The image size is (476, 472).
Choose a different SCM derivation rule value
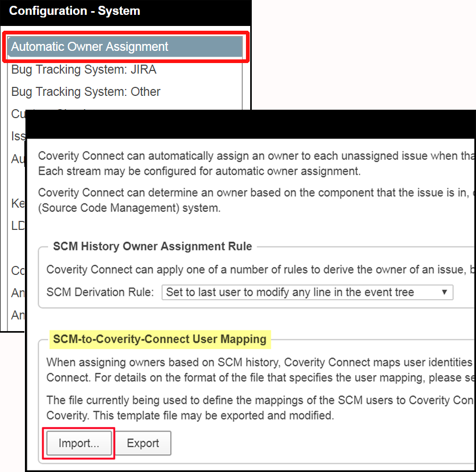pyautogui.click(x=307, y=292)
